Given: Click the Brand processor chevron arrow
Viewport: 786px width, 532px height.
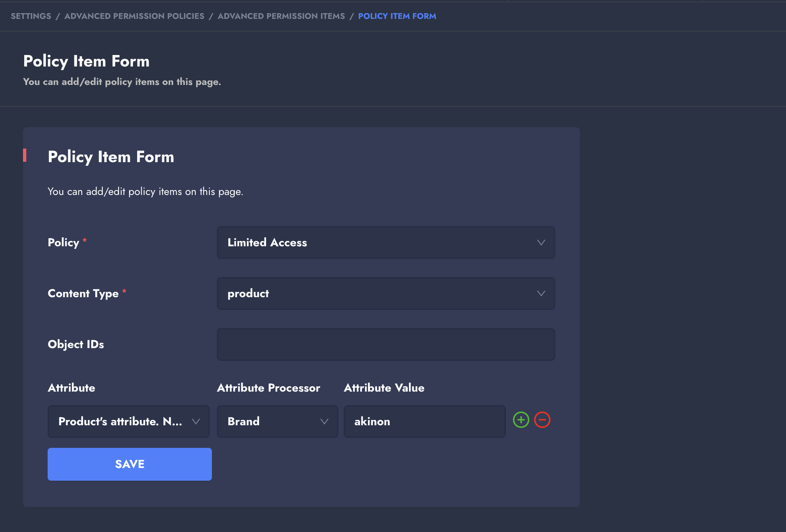Looking at the screenshot, I should click(324, 422).
